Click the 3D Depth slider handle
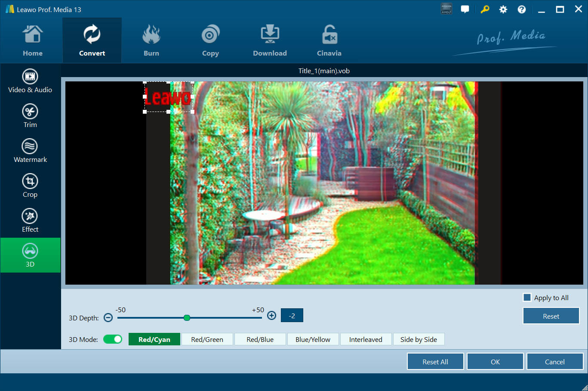Image resolution: width=588 pixels, height=391 pixels. pyautogui.click(x=187, y=318)
